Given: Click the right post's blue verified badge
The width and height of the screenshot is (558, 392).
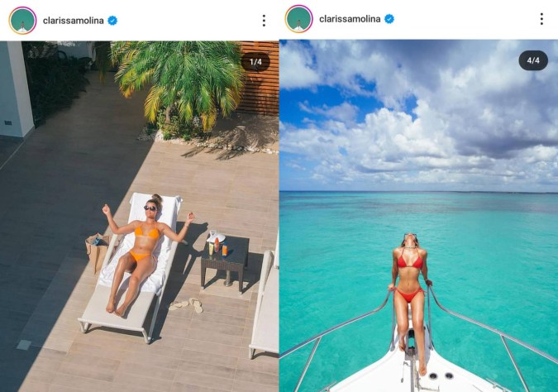Looking at the screenshot, I should (x=389, y=19).
